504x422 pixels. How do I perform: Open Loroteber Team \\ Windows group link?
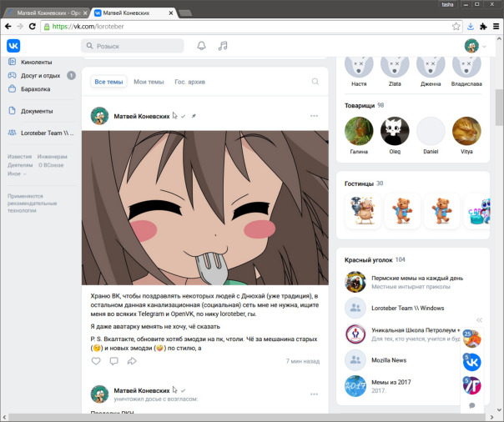(x=407, y=308)
